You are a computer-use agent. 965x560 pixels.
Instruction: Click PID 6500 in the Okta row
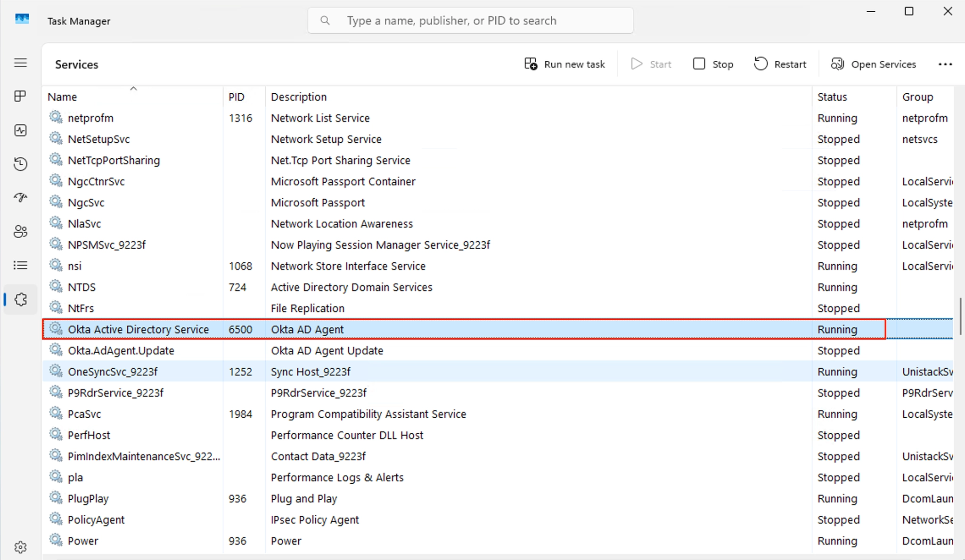[x=240, y=330]
